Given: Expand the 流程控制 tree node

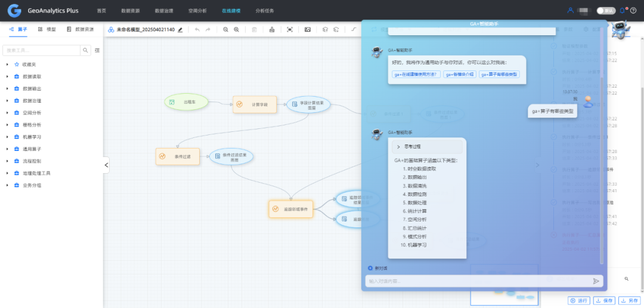Looking at the screenshot, I should tap(7, 161).
